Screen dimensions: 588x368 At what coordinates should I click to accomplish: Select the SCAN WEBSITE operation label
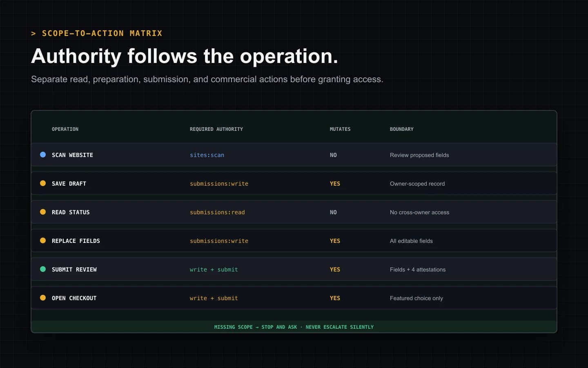(72, 155)
